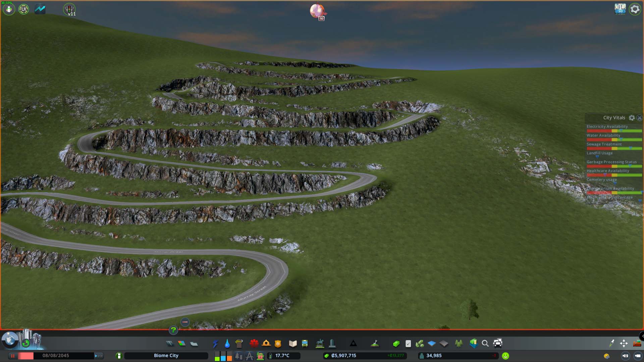
Task: Open the Police services menu
Action: pyautogui.click(x=278, y=344)
